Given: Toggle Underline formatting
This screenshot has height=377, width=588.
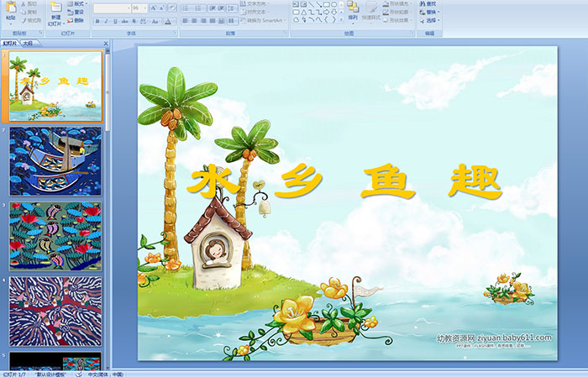Looking at the screenshot, I should tap(115, 21).
